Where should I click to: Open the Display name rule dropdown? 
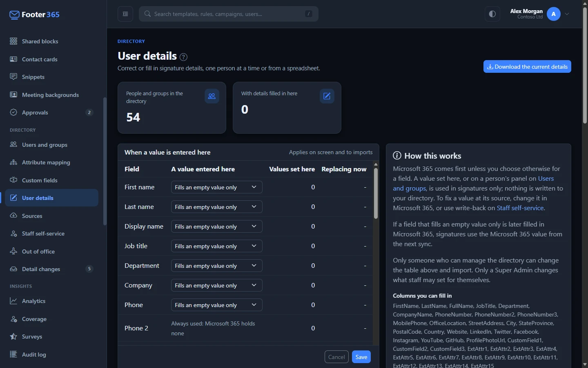(216, 227)
